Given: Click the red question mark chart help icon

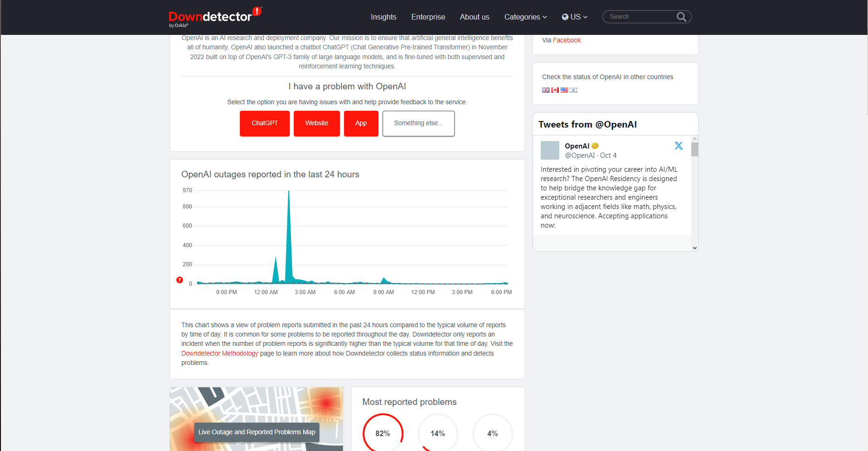Looking at the screenshot, I should tap(179, 280).
